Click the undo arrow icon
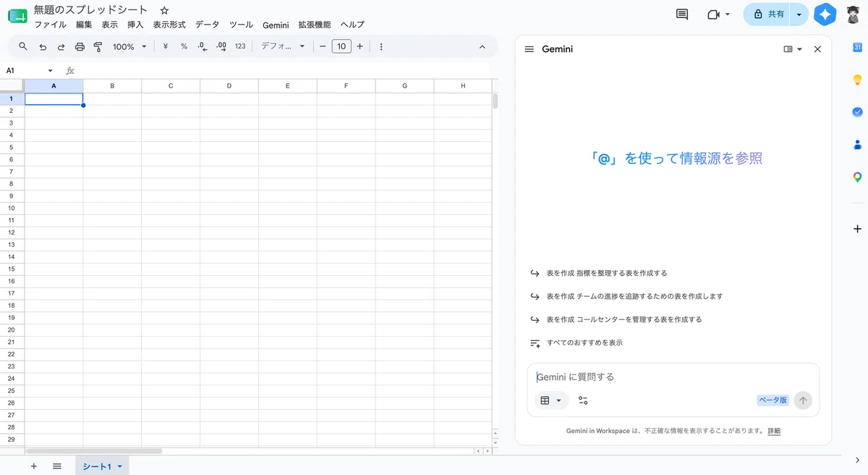This screenshot has height=475, width=868. click(x=43, y=46)
